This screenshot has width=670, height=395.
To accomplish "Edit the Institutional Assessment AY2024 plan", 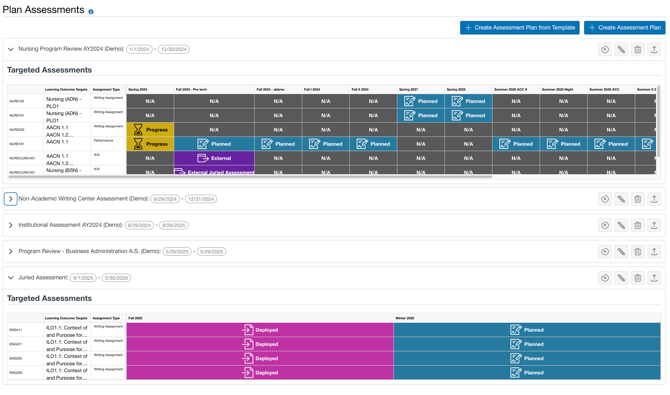I will click(621, 225).
